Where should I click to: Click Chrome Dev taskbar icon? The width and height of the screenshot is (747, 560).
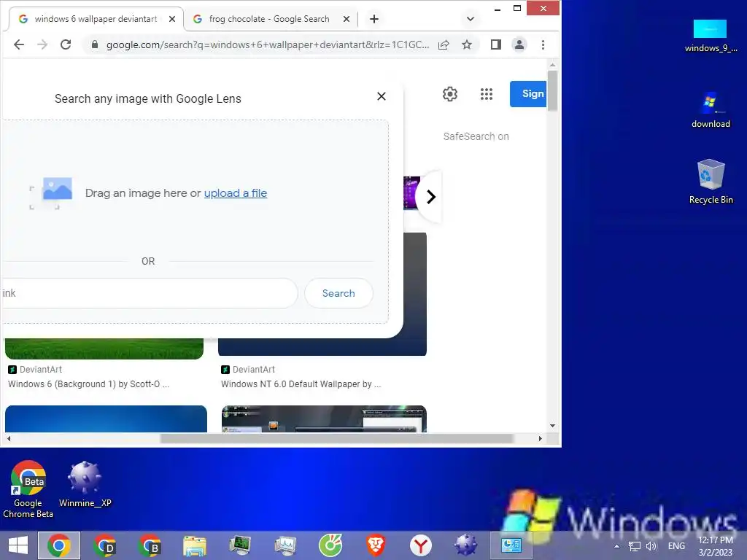tap(105, 545)
